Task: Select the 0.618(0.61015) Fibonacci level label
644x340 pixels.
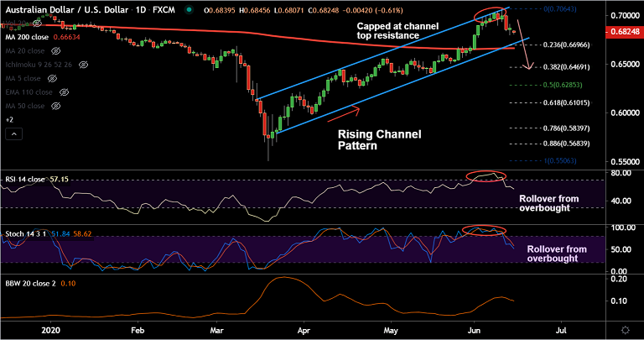Action: coord(566,102)
